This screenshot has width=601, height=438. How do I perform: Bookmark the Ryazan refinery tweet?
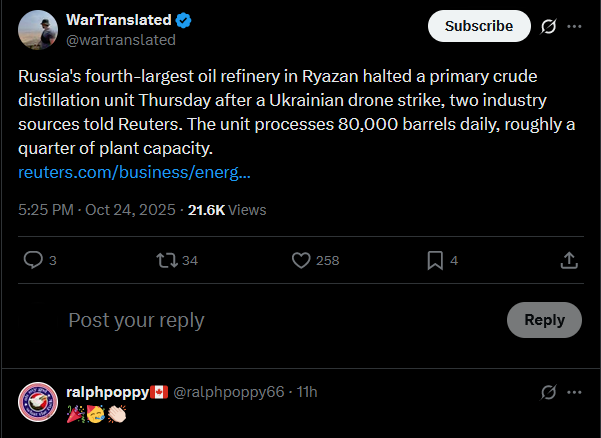[435, 261]
